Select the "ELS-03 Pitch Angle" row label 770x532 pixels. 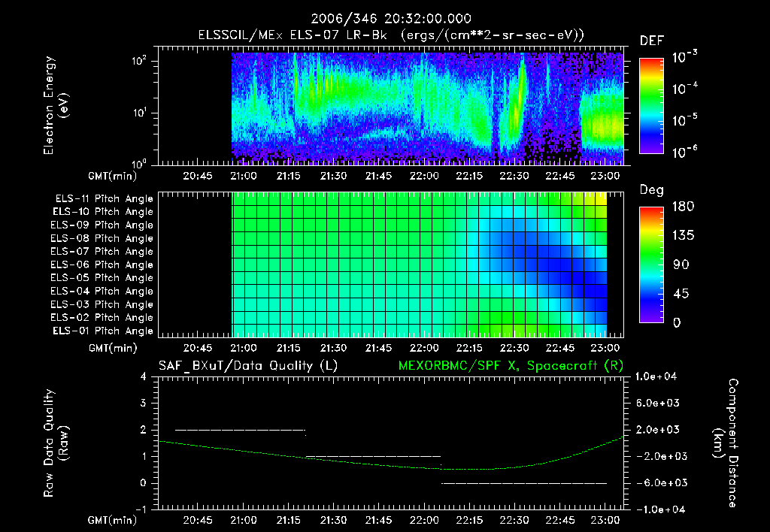(x=102, y=304)
